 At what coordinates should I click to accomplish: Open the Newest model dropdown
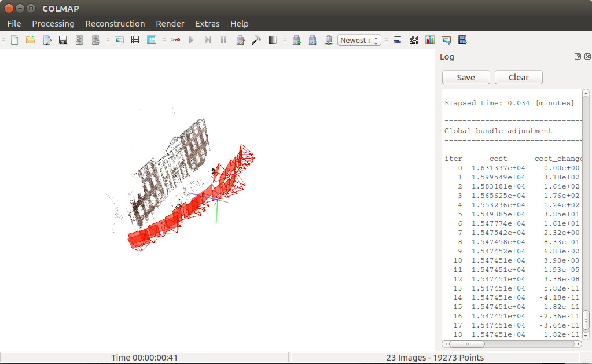(359, 40)
